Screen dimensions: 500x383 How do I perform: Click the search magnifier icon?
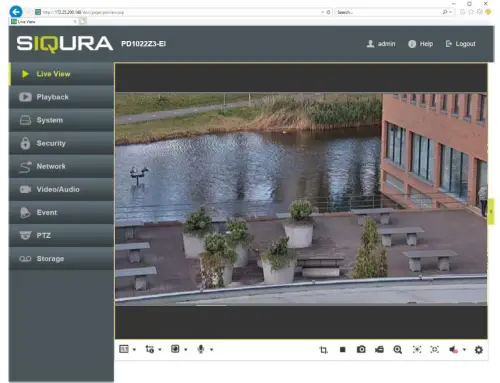445,12
